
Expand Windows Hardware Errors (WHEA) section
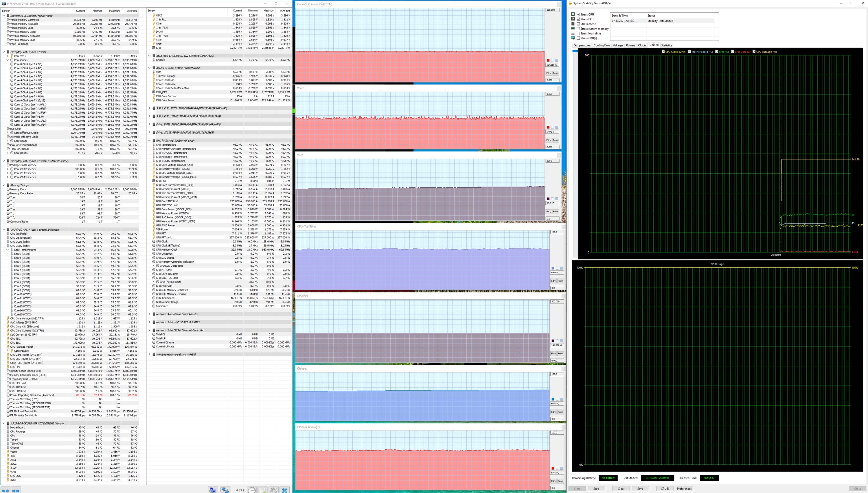pos(150,355)
